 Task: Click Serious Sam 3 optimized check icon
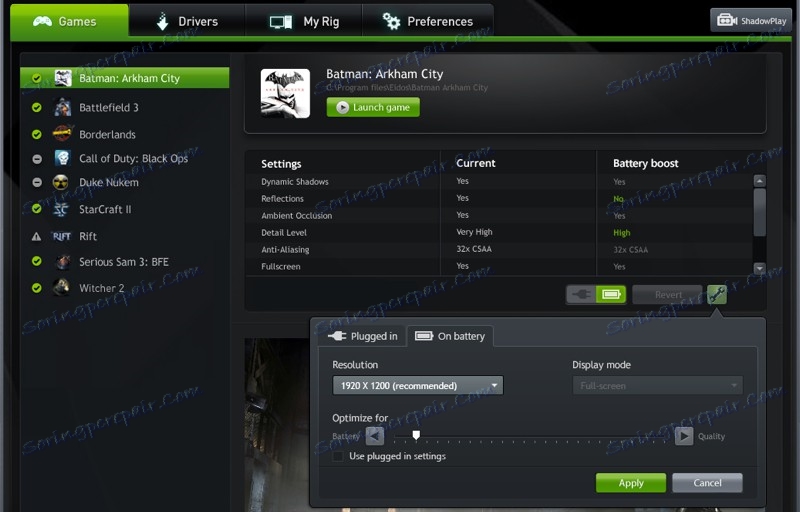pyautogui.click(x=37, y=262)
